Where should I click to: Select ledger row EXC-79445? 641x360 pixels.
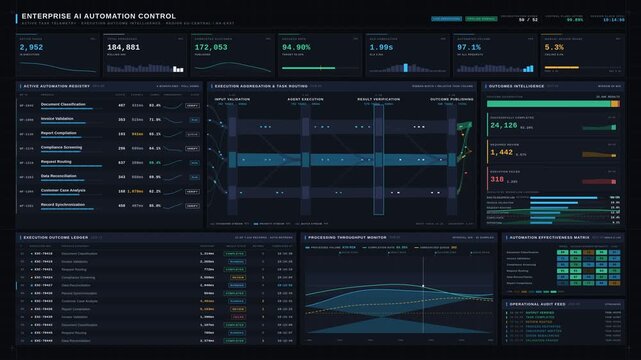click(x=157, y=333)
